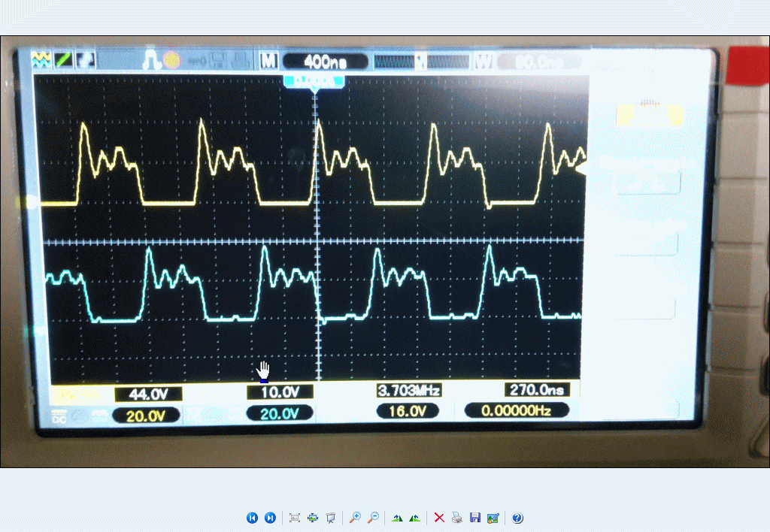770x532 pixels.
Task: Show image at actual size
Action: tap(313, 518)
